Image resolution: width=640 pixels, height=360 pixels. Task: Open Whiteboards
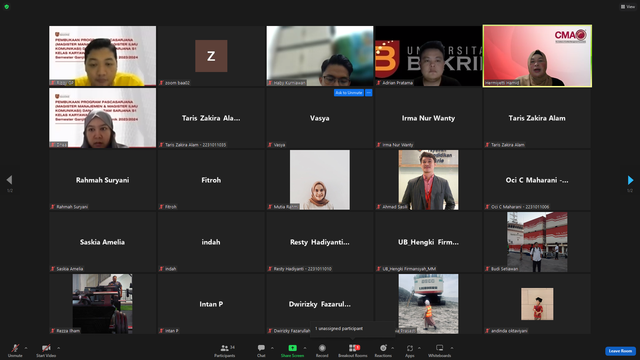440,350
